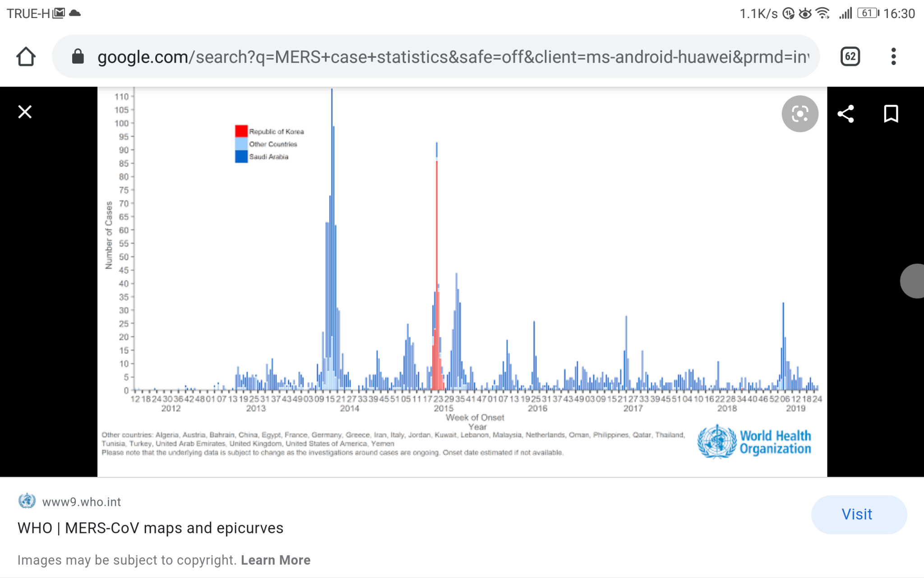Open the tab switcher showing 62 tabs
The image size is (924, 578).
(850, 57)
